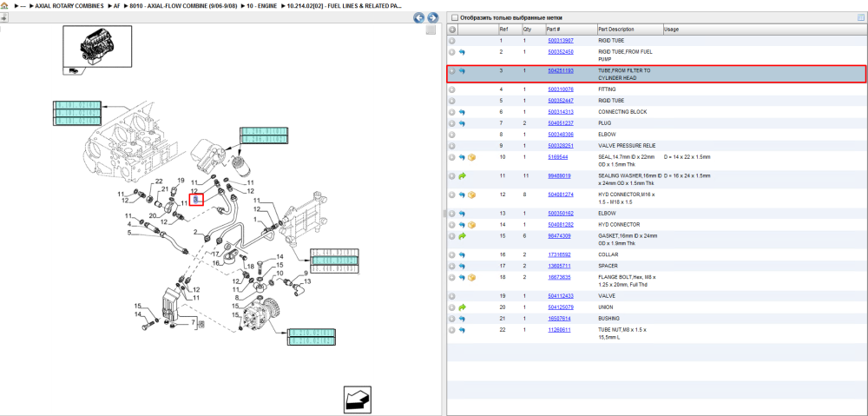Click package icon for HYD CONNECTOR ref 14
This screenshot has height=416, width=868.
471,225
